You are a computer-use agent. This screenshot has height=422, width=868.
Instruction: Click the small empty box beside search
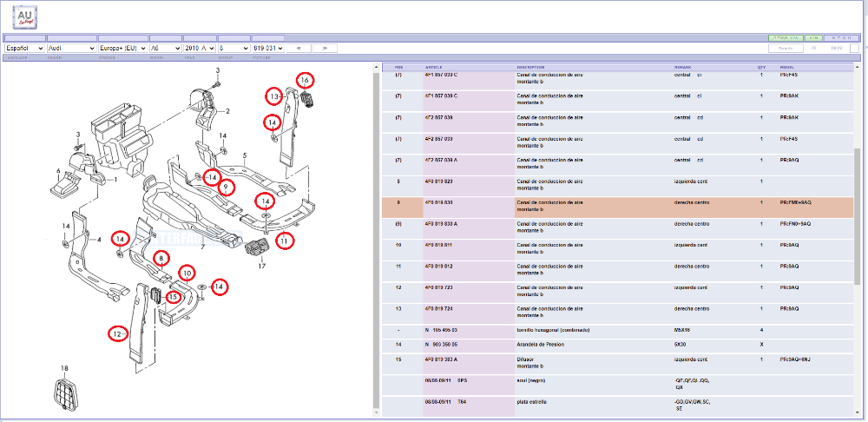point(854,48)
